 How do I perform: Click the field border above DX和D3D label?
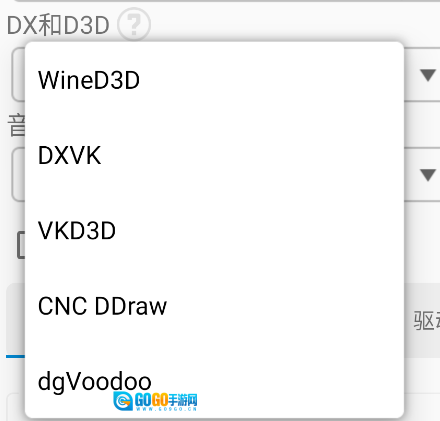tap(227, 1)
